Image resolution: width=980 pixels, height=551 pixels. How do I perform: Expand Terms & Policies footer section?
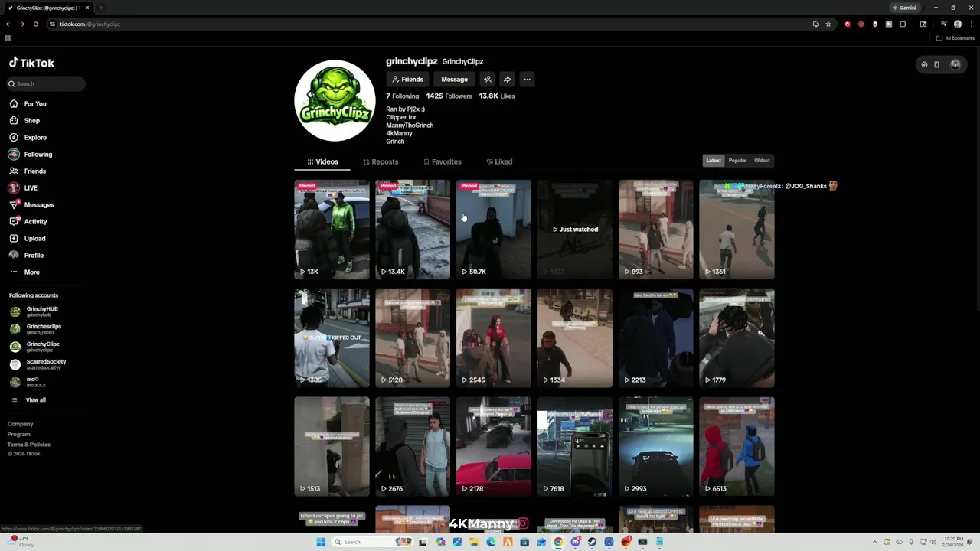(x=29, y=445)
